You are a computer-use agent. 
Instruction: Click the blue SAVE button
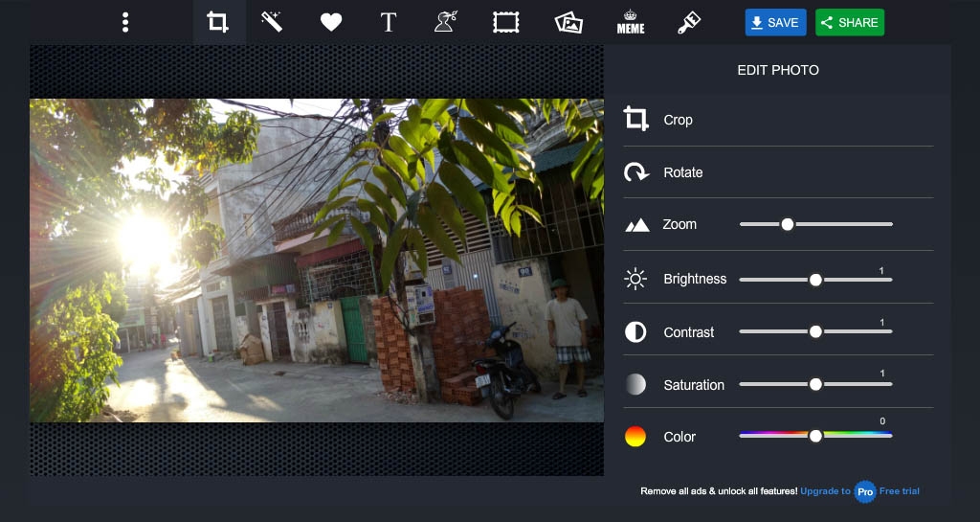[775, 22]
